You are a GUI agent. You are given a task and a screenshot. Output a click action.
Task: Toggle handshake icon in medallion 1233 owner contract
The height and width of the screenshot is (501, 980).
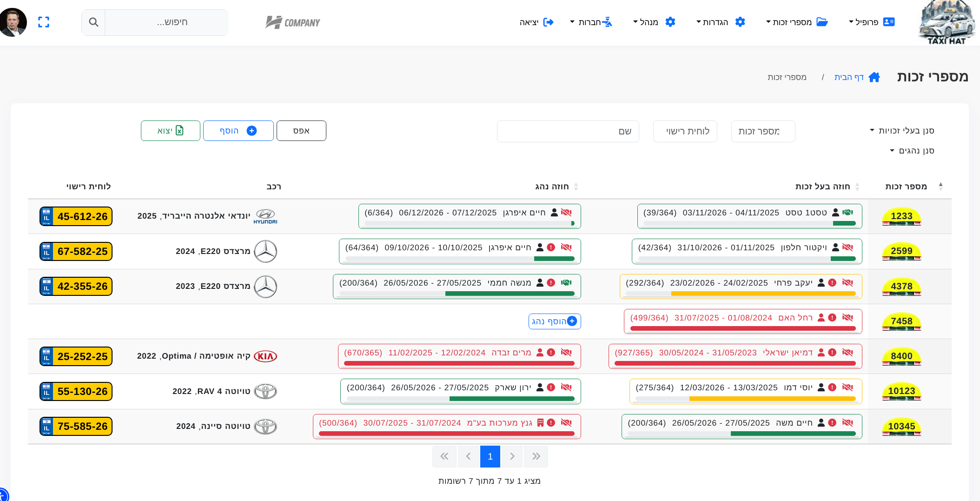(x=848, y=213)
